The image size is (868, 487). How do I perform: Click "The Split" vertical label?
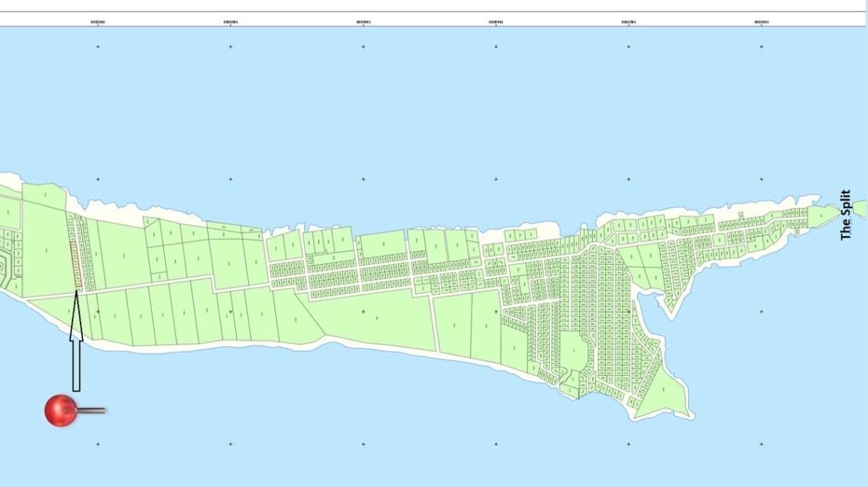pyautogui.click(x=845, y=215)
